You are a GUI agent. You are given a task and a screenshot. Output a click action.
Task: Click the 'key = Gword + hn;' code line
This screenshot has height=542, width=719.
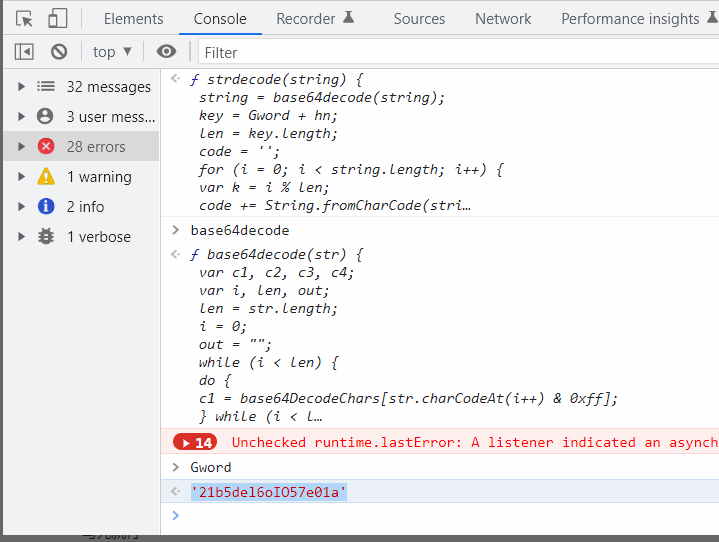point(268,116)
